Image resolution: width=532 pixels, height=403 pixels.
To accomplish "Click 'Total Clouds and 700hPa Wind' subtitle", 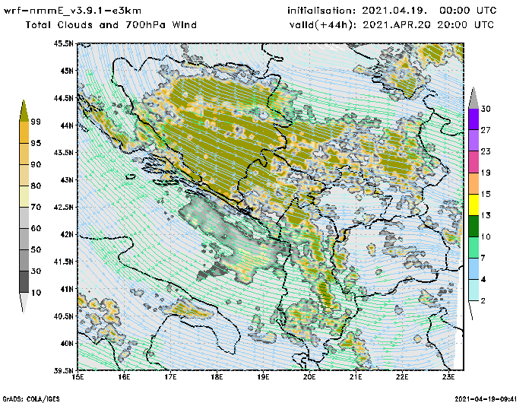I will [x=111, y=25].
